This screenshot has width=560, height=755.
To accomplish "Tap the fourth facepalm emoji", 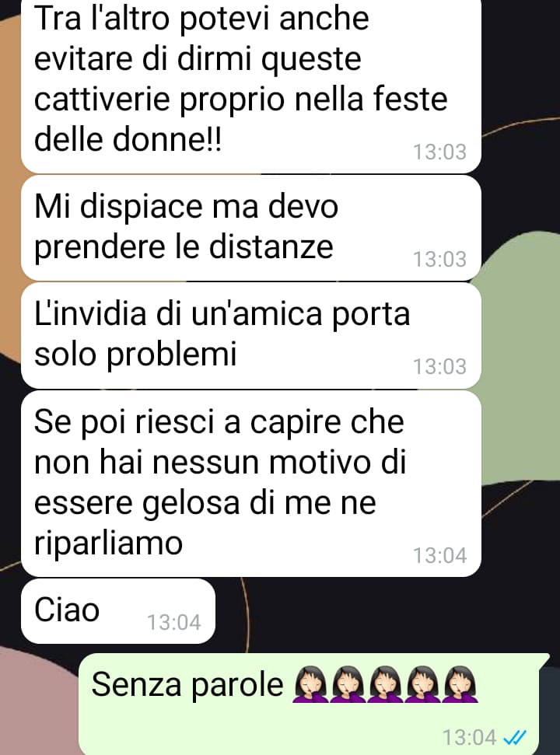I will tap(423, 684).
